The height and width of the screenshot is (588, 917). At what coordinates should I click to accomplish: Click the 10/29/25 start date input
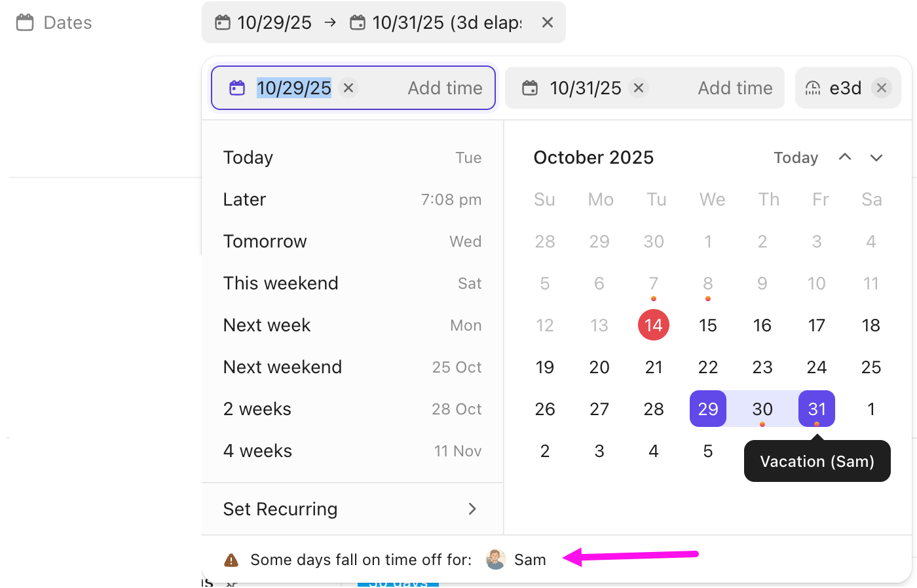pos(294,88)
